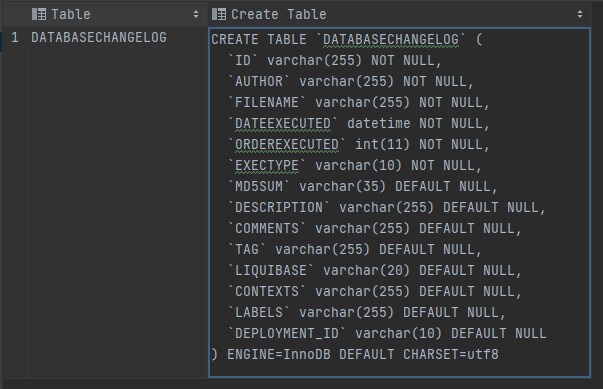The height and width of the screenshot is (389, 603).
Task: Select the DATABASECHANGELOG table name cell
Action: 99,38
